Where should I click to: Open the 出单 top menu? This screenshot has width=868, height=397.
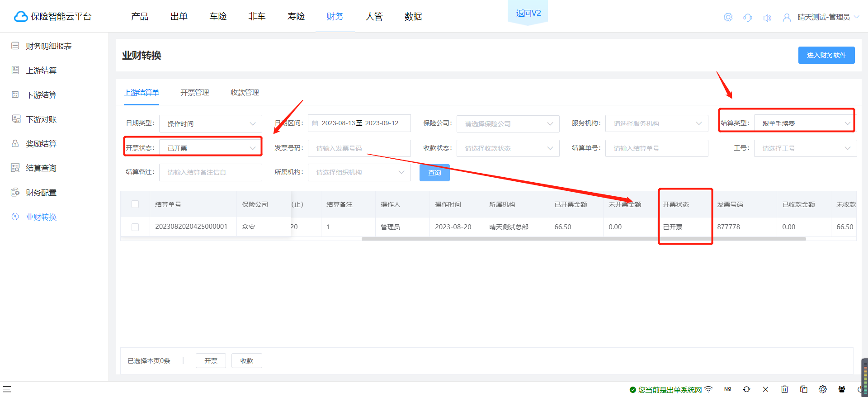point(179,17)
